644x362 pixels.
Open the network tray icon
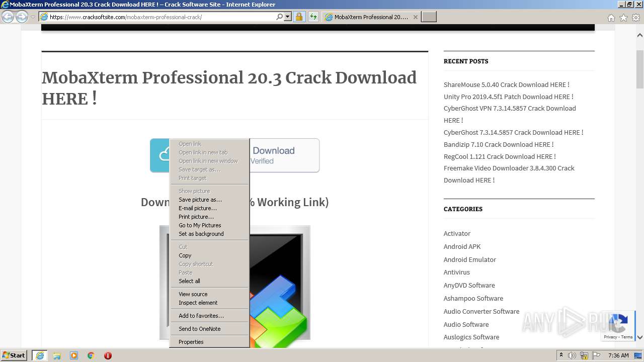coord(584,355)
